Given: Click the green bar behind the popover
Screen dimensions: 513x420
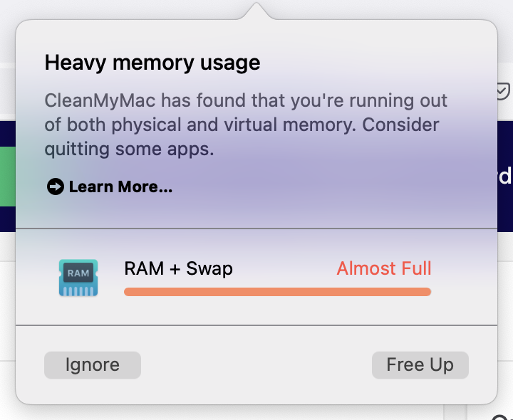Looking at the screenshot, I should click(8, 177).
